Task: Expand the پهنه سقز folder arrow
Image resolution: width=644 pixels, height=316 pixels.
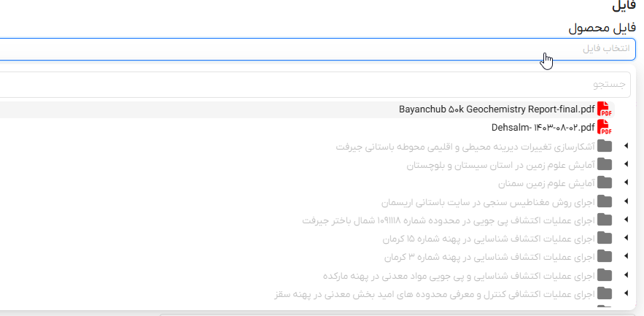Action: [626, 293]
